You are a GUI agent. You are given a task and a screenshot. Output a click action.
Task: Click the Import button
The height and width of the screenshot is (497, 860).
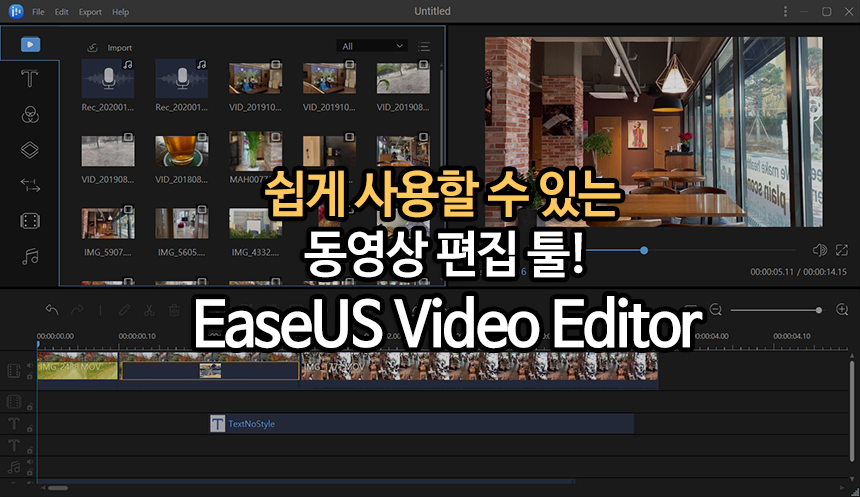[110, 48]
